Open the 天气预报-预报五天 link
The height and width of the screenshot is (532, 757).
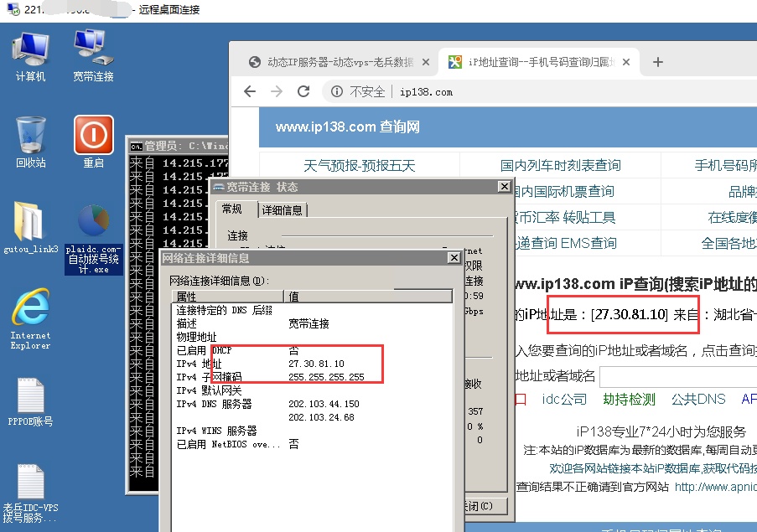pyautogui.click(x=359, y=166)
